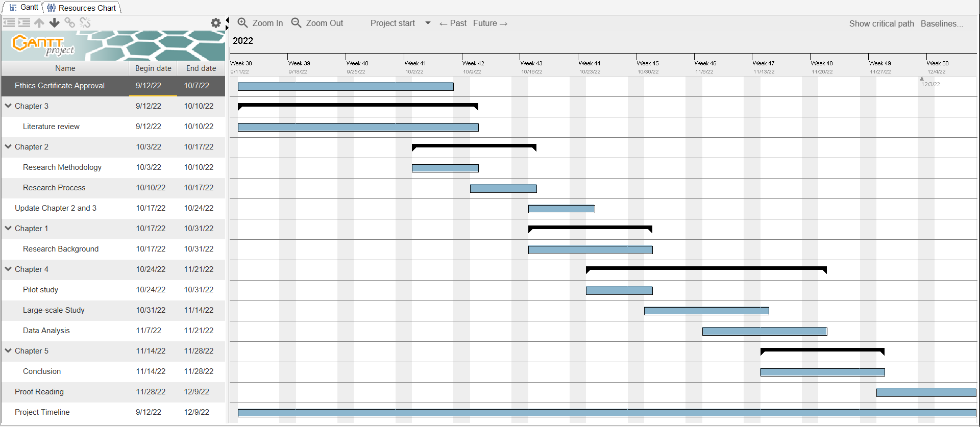Click the Unlink tasks broken chain icon

[85, 22]
